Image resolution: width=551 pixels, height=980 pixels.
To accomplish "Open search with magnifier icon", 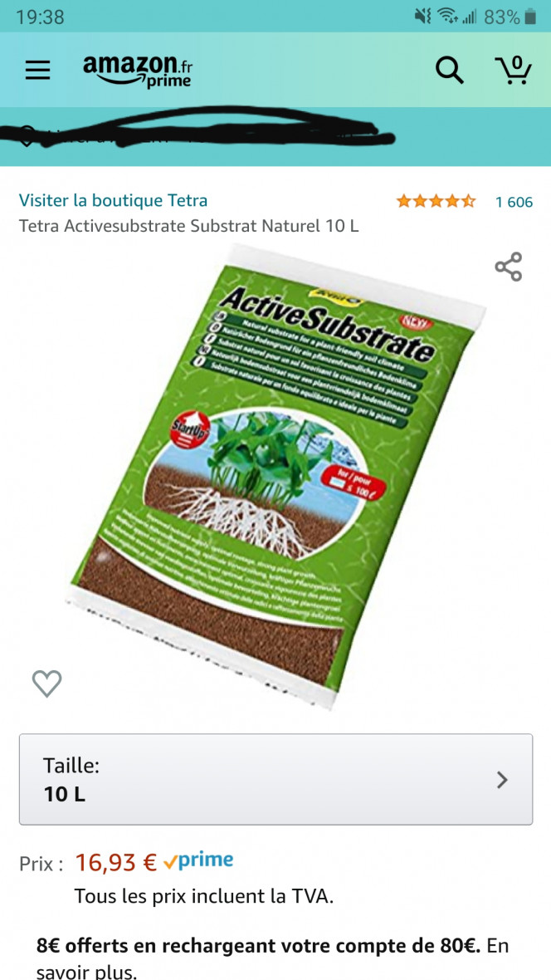I will 449,70.
